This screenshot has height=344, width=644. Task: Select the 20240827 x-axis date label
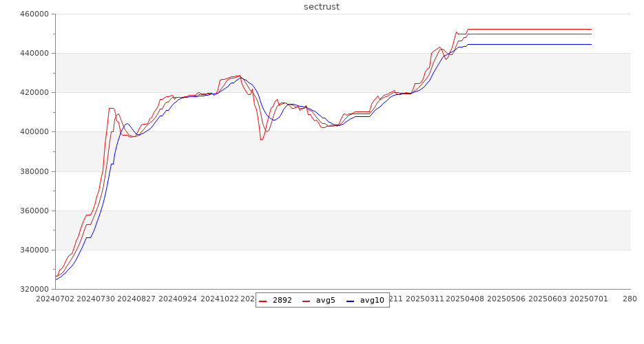point(137,299)
